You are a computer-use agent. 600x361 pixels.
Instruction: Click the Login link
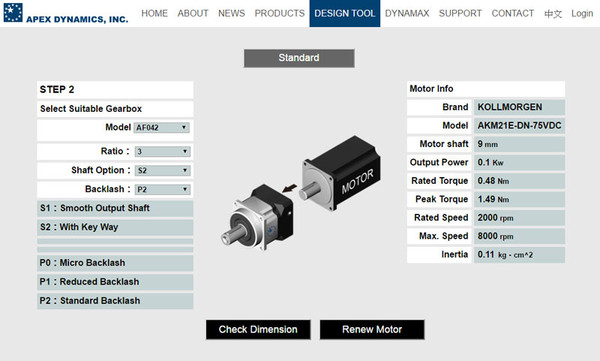click(x=582, y=13)
